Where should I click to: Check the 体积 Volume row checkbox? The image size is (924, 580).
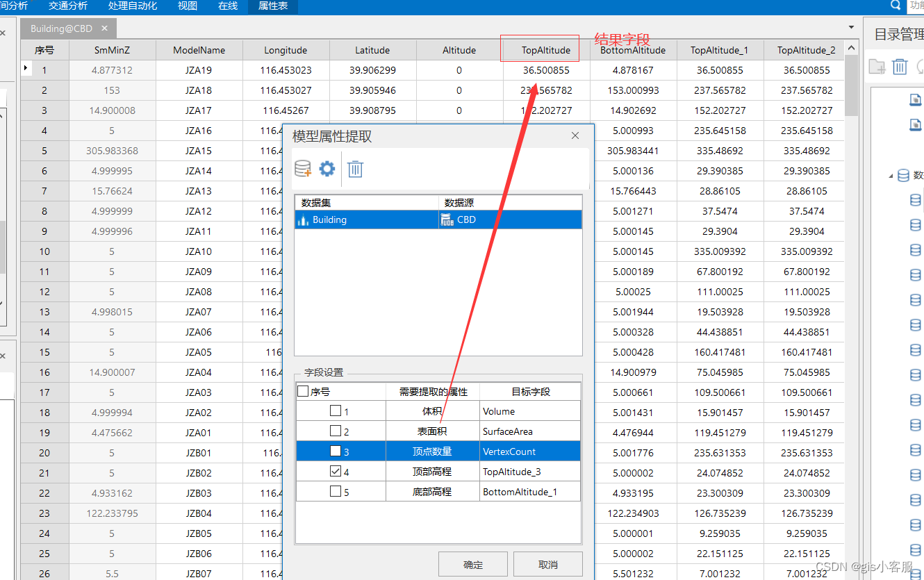[336, 411]
